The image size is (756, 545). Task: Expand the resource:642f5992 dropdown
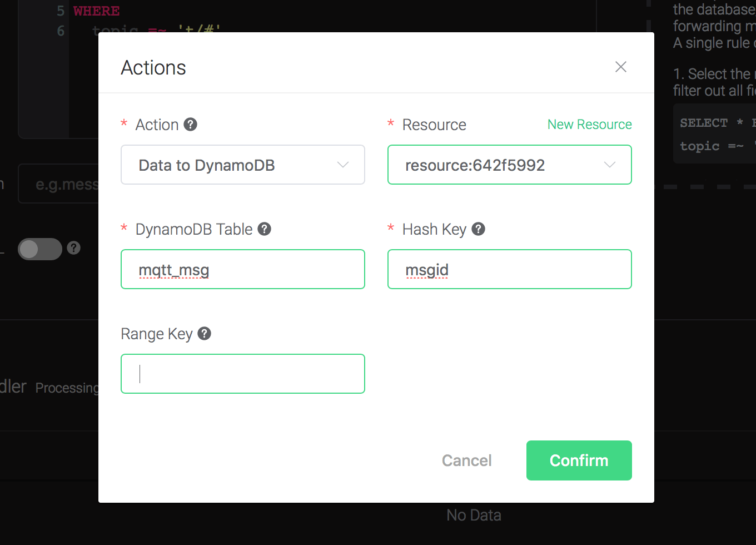[x=500, y=165]
